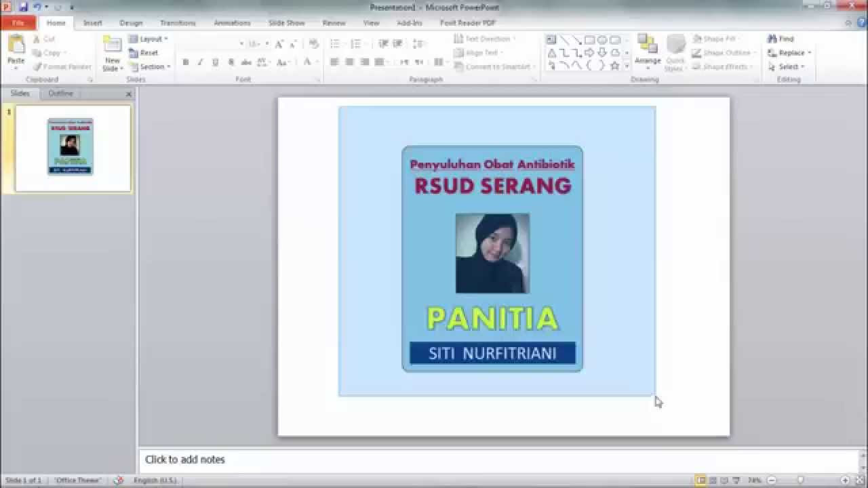Open the Transitions ribbon tab
Image resolution: width=868 pixels, height=488 pixels.
coord(178,23)
